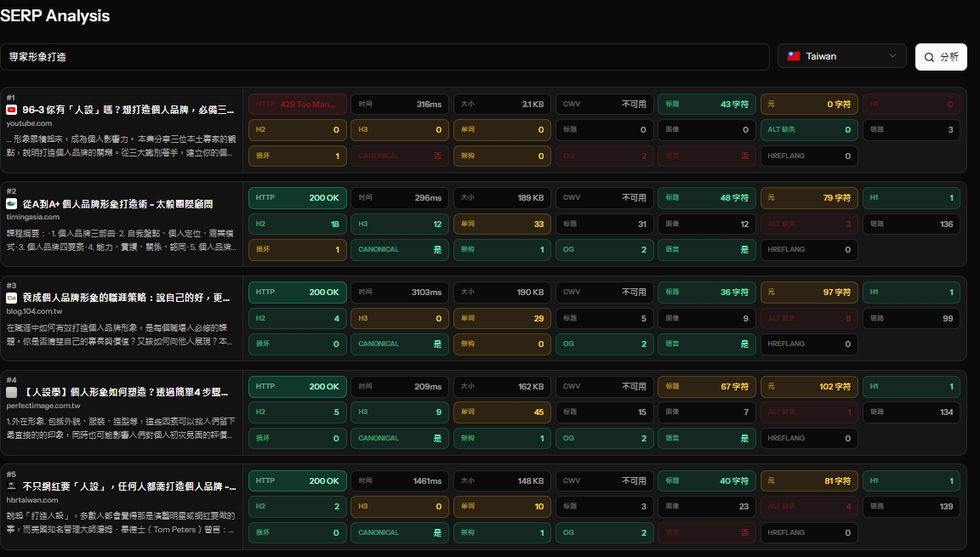Image resolution: width=980 pixels, height=557 pixels.
Task: Click the timingasia.com domain text
Action: tap(33, 217)
